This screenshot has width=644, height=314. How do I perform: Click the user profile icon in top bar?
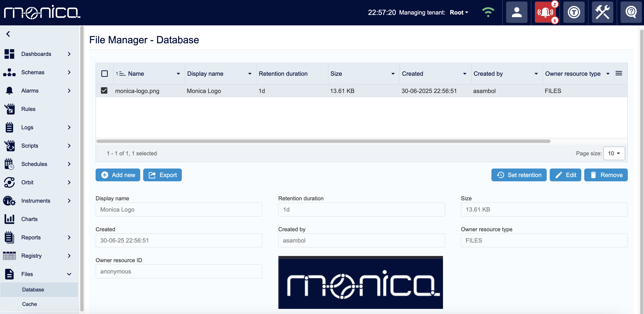[516, 12]
